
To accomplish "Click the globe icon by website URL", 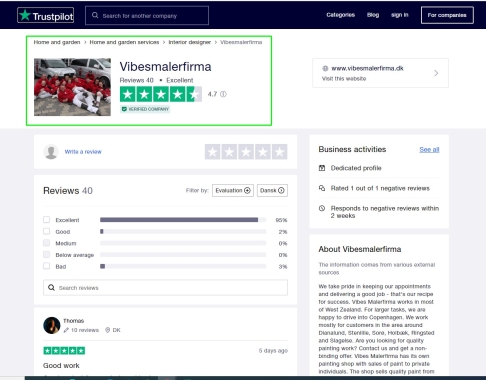I will [325, 68].
